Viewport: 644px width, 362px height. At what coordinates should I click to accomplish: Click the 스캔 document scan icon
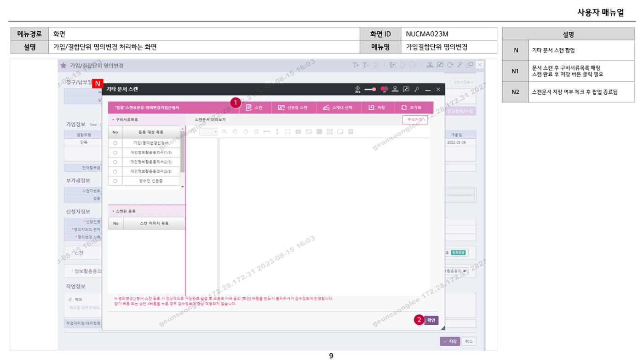248,107
